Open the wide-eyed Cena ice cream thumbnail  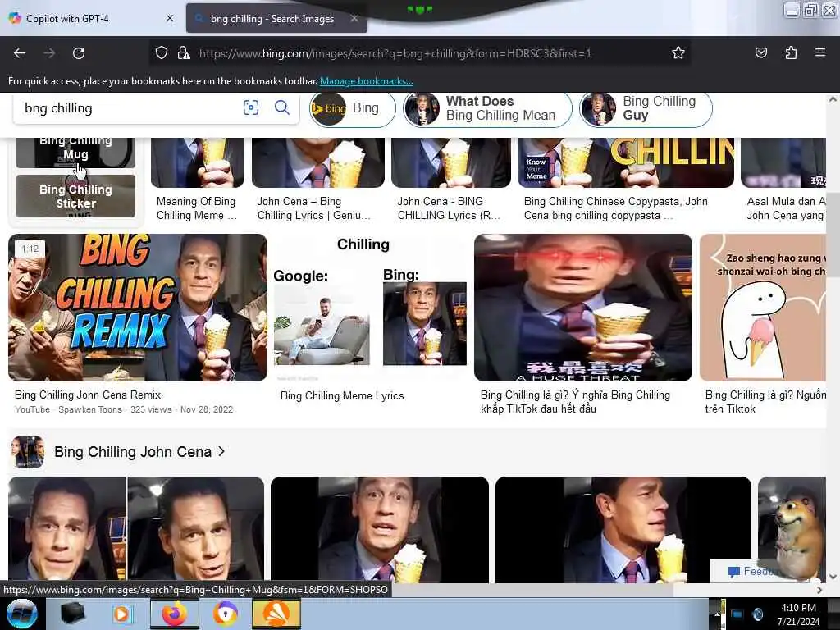(x=379, y=529)
